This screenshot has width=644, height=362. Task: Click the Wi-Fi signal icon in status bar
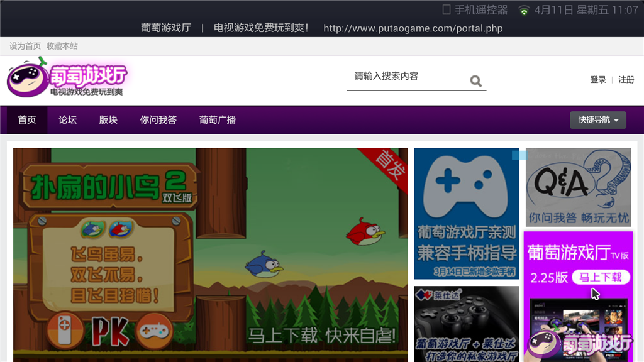coord(524,10)
